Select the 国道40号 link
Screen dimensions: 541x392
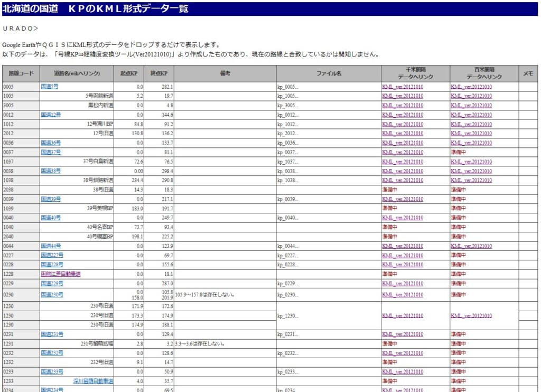(x=51, y=218)
